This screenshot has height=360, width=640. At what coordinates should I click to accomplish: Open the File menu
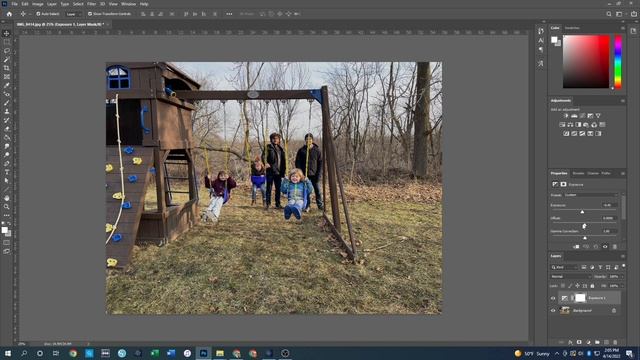point(14,4)
